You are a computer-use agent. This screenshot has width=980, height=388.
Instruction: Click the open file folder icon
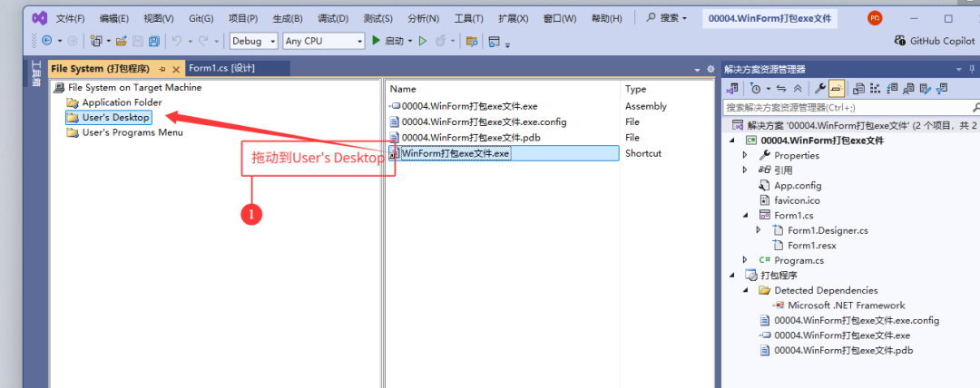pyautogui.click(x=122, y=41)
